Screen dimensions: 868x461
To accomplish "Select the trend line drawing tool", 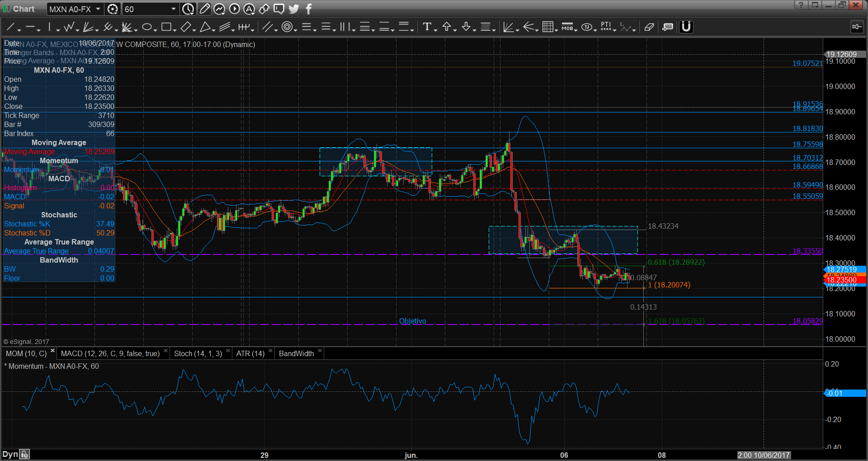I will [10, 27].
